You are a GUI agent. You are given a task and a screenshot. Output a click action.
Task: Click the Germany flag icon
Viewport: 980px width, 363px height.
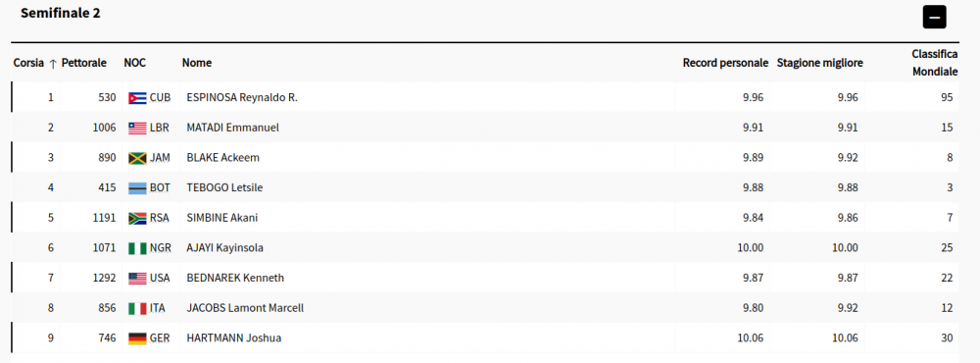[137, 337]
